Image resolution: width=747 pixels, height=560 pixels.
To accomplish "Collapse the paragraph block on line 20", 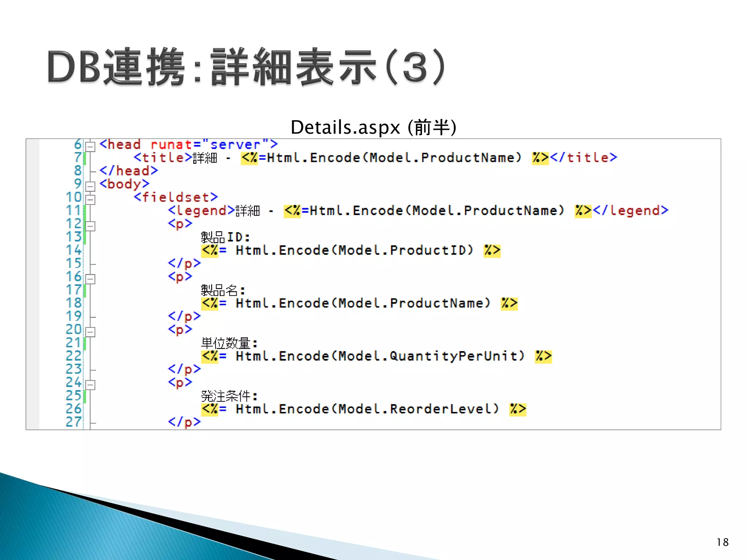I will [x=90, y=332].
